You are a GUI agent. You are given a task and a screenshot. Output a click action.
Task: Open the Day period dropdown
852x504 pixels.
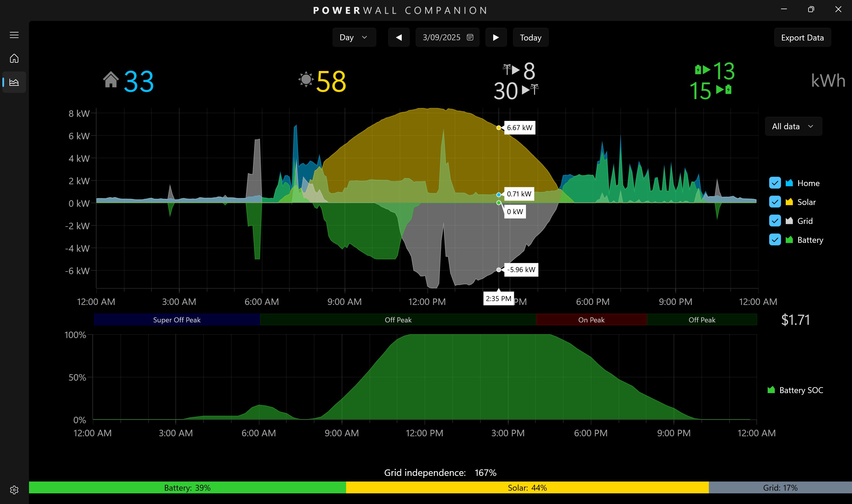point(354,37)
